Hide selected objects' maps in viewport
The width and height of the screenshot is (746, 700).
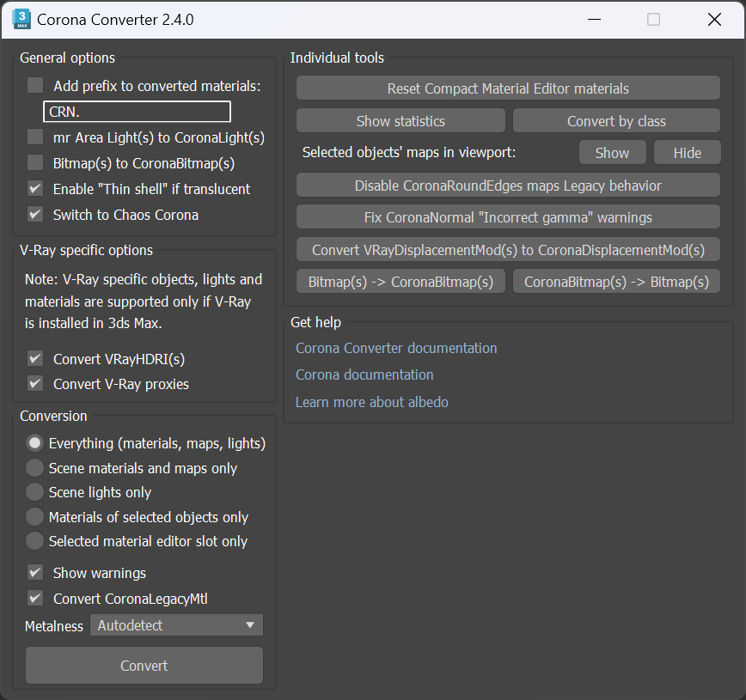688,153
